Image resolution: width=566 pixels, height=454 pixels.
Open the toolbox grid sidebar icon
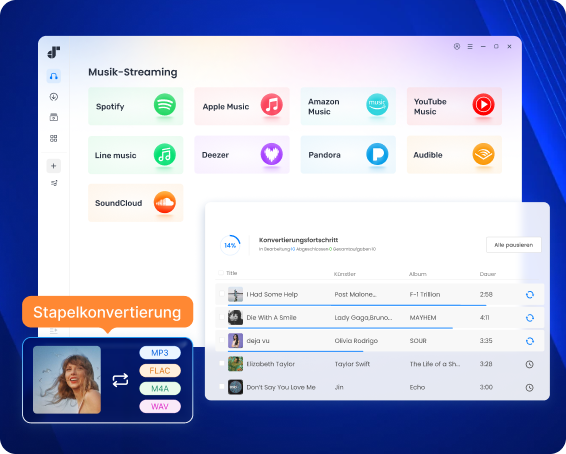point(54,138)
